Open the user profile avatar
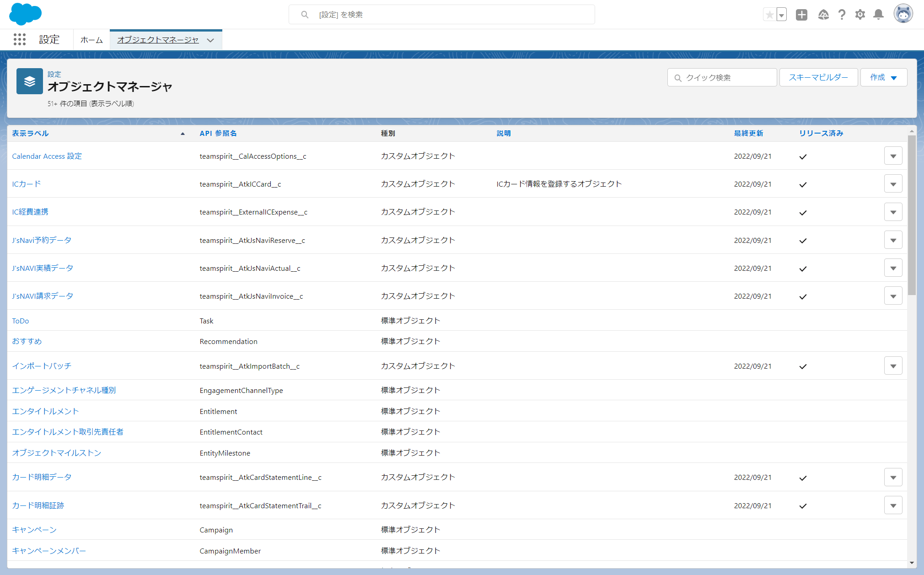The width and height of the screenshot is (924, 575). (903, 14)
